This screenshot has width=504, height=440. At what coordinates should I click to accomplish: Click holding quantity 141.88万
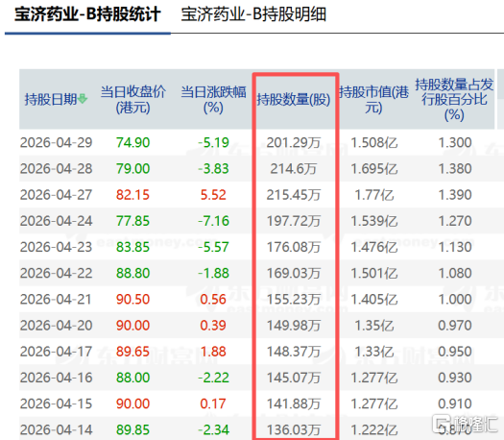tap(294, 403)
